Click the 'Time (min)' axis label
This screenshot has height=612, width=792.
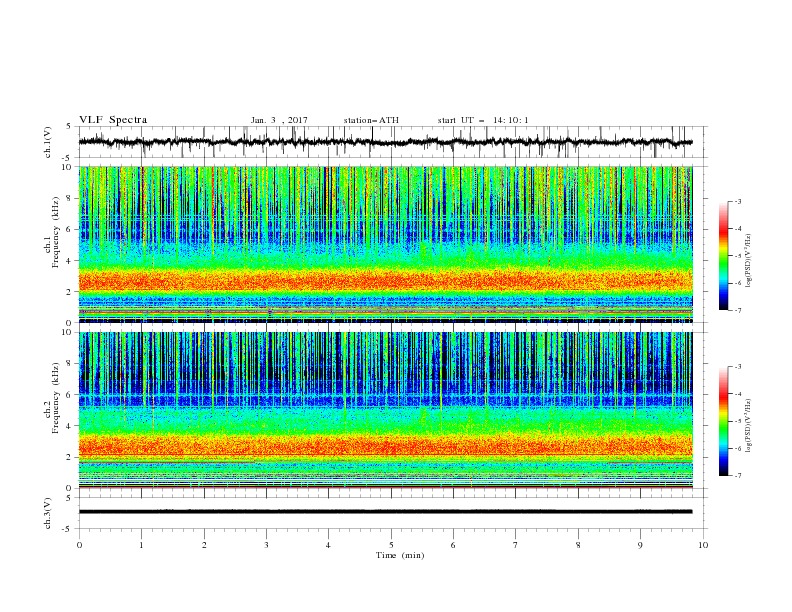tap(400, 555)
